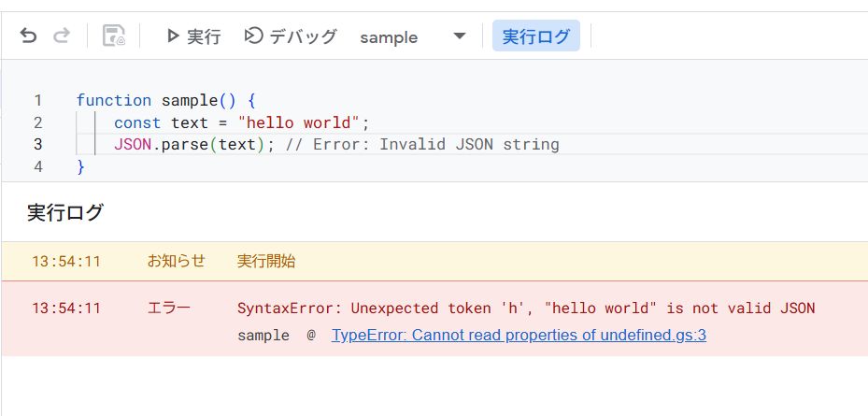Click line number 3 in the gutter
868x416 pixels.
tap(37, 145)
